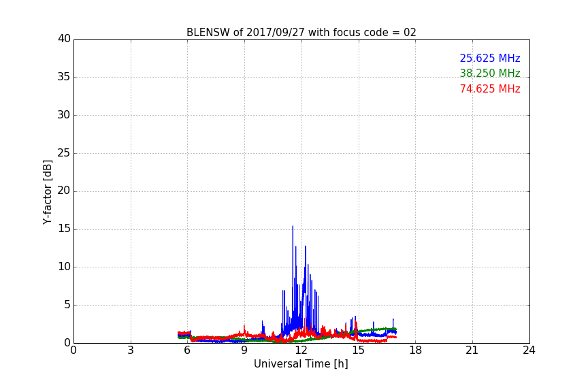
Task: Click x-axis tick label 21
Action: pyautogui.click(x=472, y=350)
